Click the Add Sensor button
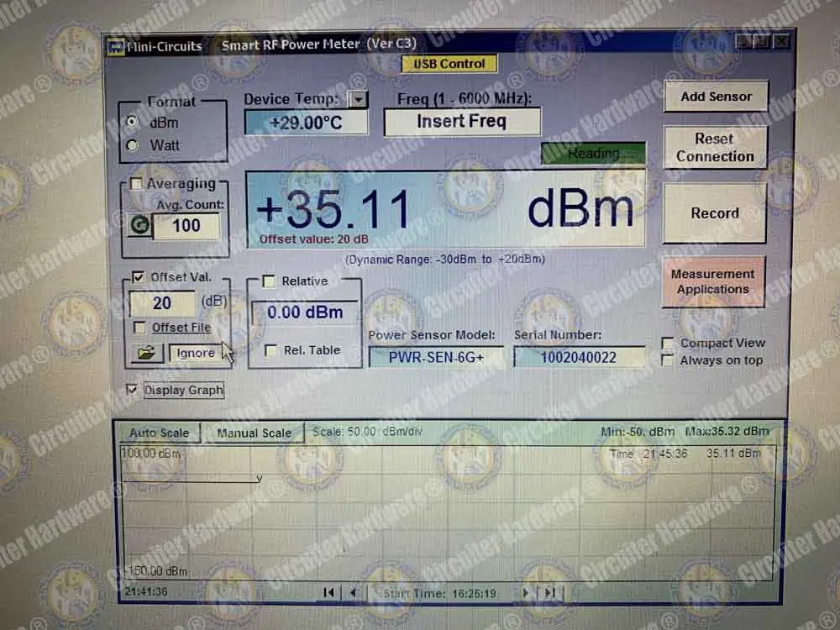The height and width of the screenshot is (630, 840). coord(716,97)
